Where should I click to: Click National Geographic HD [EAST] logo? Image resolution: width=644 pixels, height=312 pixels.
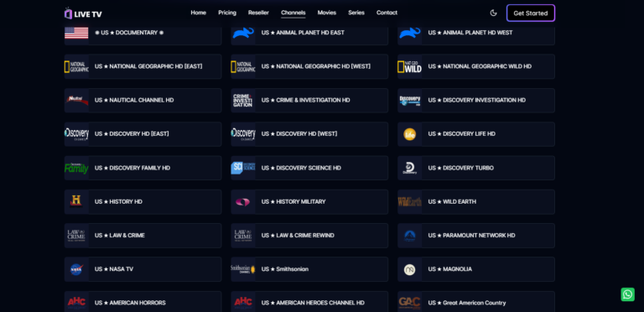coord(76,66)
